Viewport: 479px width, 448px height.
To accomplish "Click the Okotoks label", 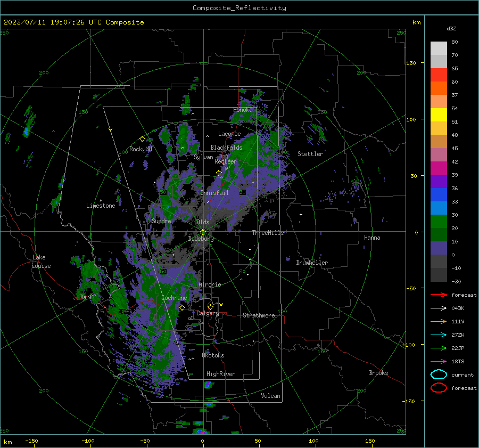I will pos(213,355).
